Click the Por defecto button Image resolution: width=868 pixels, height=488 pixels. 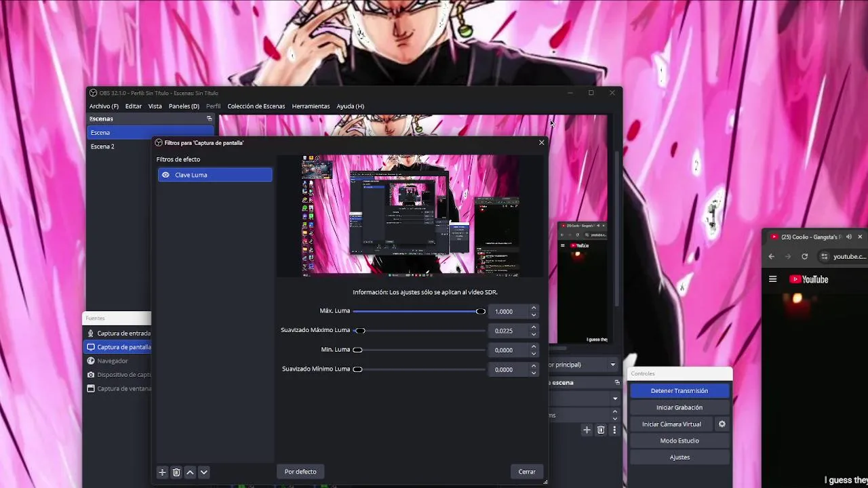(x=300, y=472)
